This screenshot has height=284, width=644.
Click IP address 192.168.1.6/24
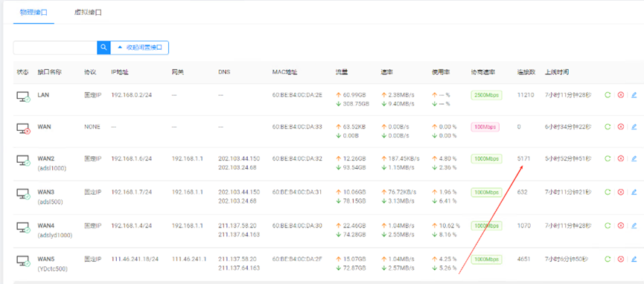[132, 158]
